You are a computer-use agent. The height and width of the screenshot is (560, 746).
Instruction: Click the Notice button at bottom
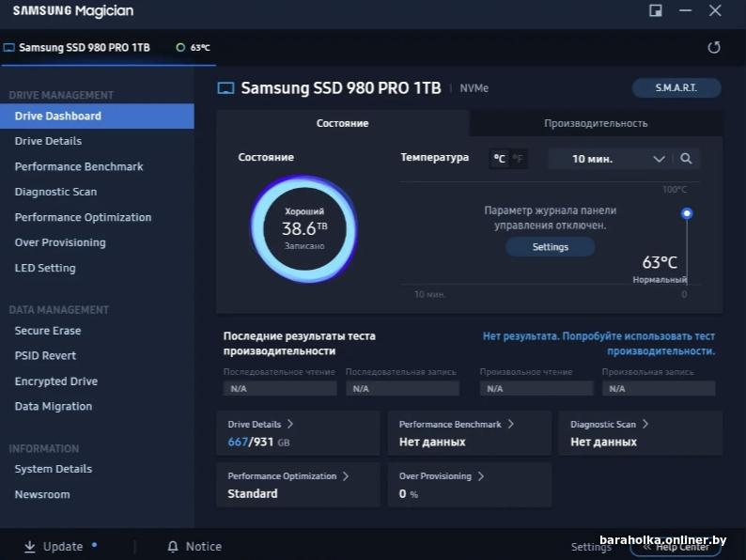194,547
